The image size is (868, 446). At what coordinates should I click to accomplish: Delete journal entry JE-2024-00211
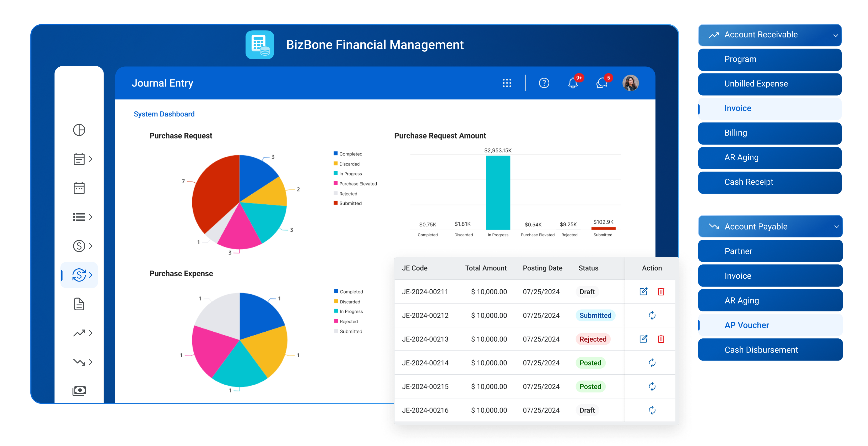click(661, 291)
